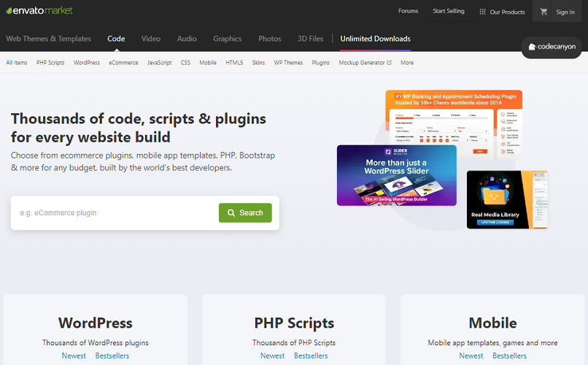Screen dimensions: 588x365
Task: Open Mobile sub-navigation item
Action: 208,63
